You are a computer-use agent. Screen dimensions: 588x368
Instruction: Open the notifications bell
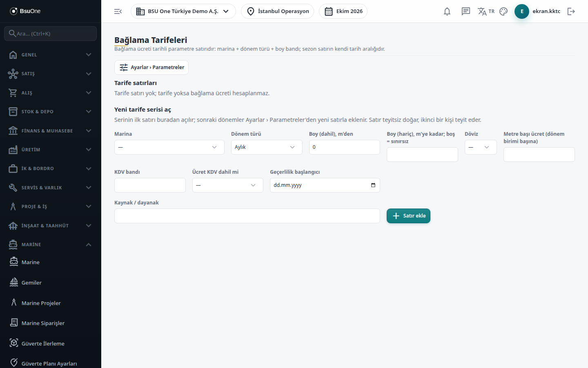tap(447, 11)
